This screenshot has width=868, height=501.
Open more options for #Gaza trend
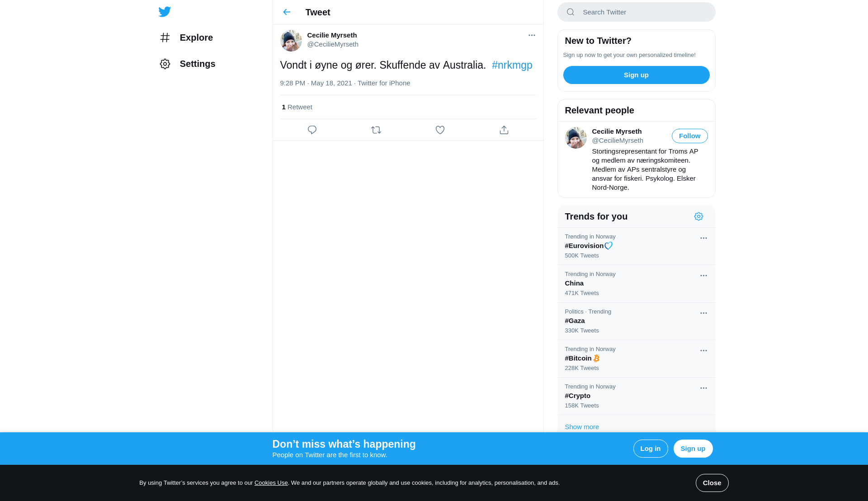coord(703,313)
